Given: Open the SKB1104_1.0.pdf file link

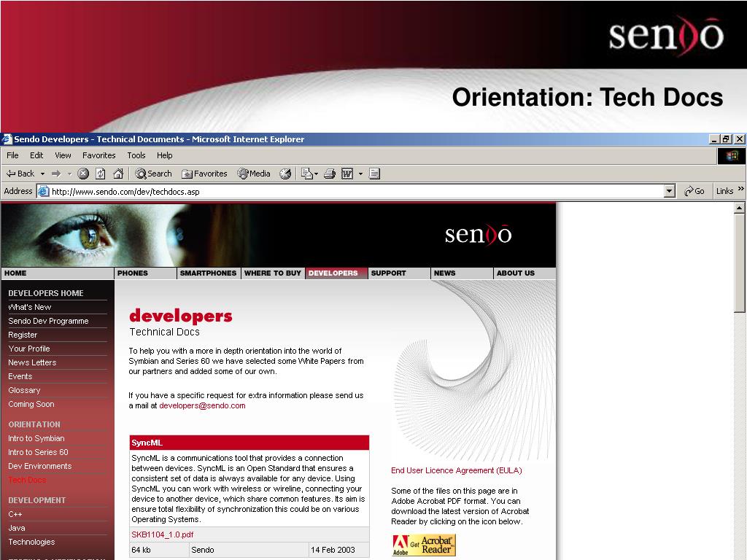Looking at the screenshot, I should click(163, 534).
